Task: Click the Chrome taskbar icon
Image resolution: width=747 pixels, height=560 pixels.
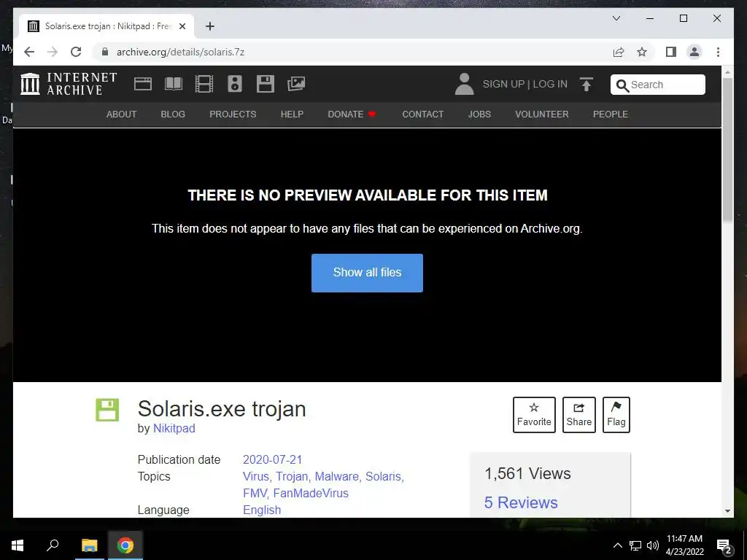Action: pyautogui.click(x=125, y=545)
